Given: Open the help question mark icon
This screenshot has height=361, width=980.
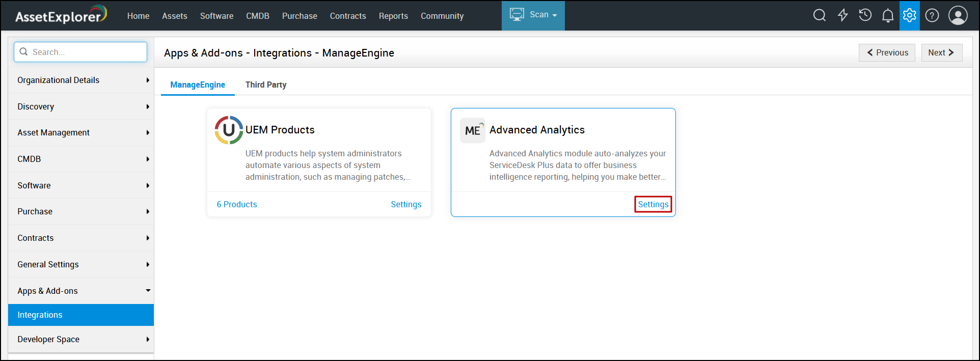Looking at the screenshot, I should (932, 16).
